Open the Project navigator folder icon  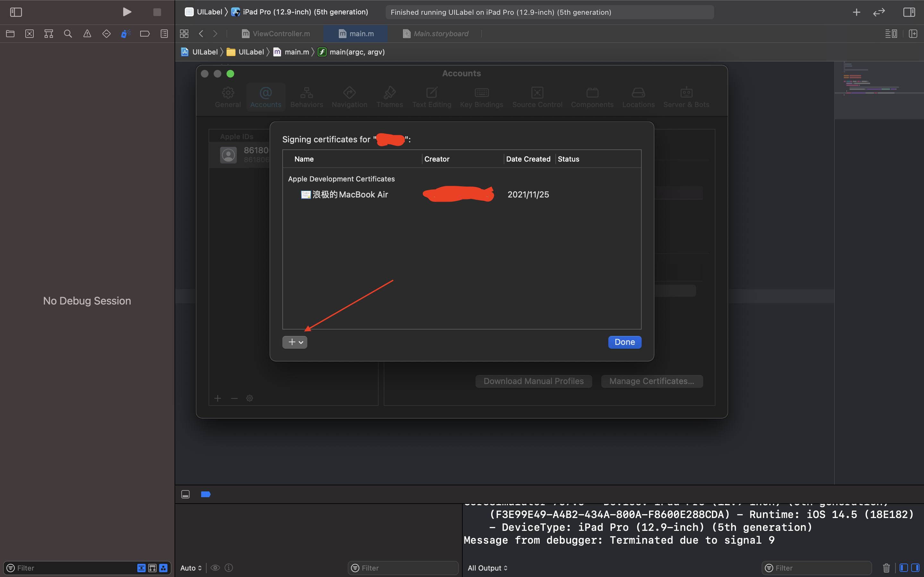pos(10,34)
